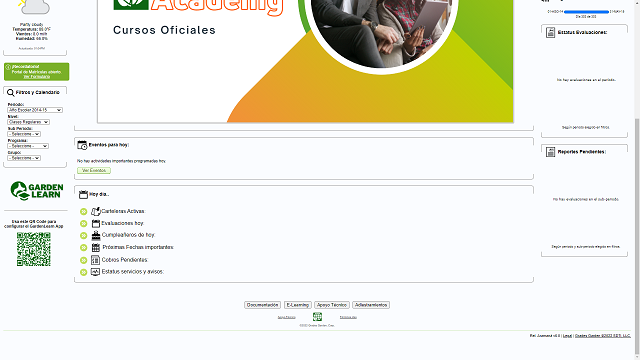Click the E-Learning button

coord(298,305)
